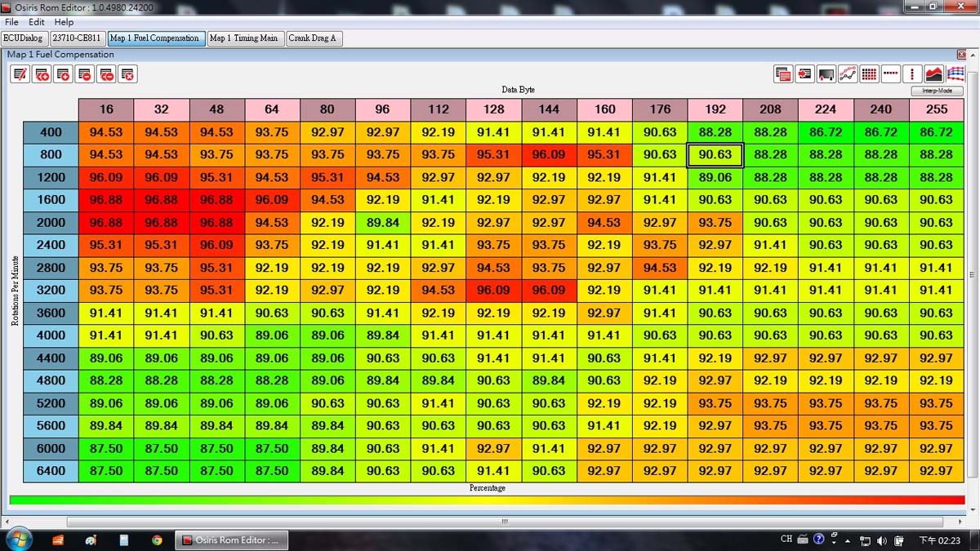Toggle the Interp-Mode button
The width and height of the screenshot is (980, 551).
938,91
